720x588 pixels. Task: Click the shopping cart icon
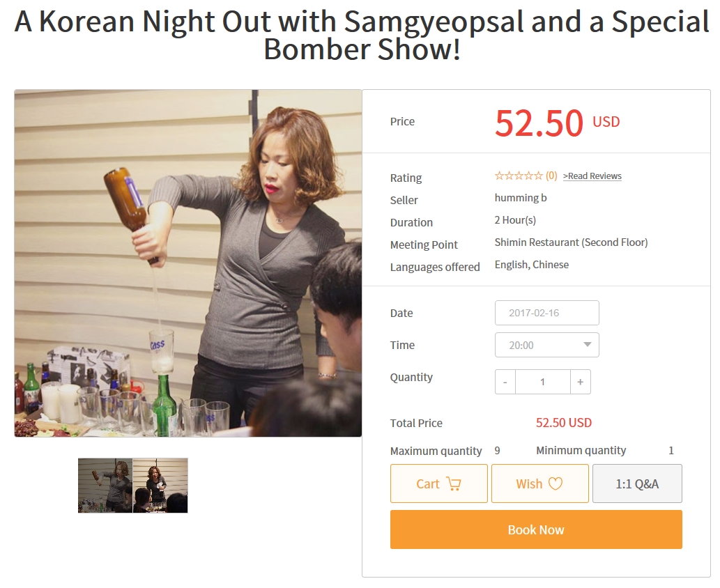454,483
